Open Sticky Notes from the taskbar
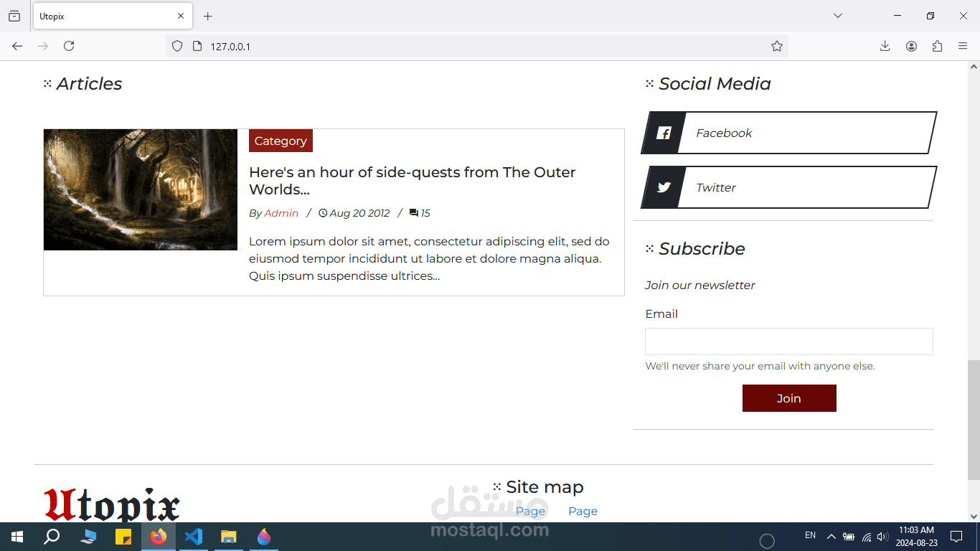980x551 pixels. 123,537
